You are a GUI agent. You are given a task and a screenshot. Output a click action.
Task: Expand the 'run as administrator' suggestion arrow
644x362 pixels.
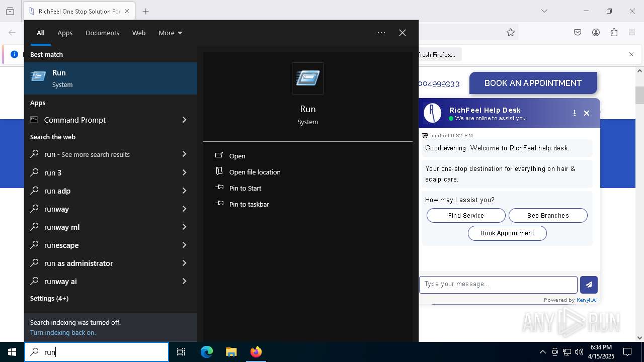tap(184, 263)
